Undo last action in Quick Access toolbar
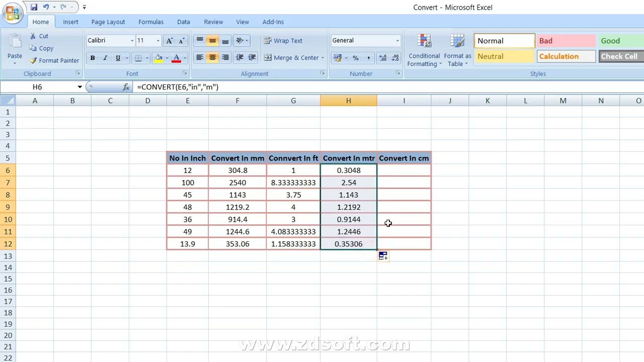644x362 pixels. 46,7
